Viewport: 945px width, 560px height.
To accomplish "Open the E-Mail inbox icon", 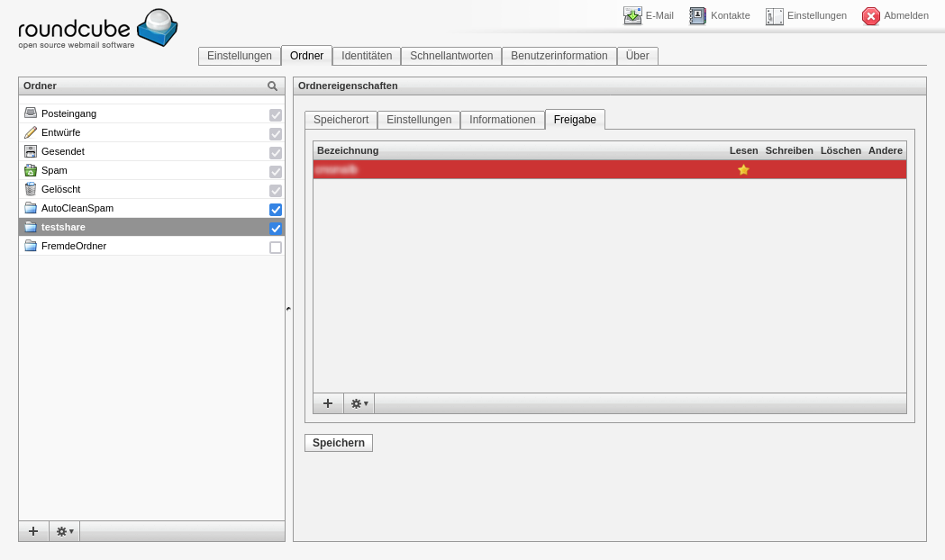I will 632,15.
